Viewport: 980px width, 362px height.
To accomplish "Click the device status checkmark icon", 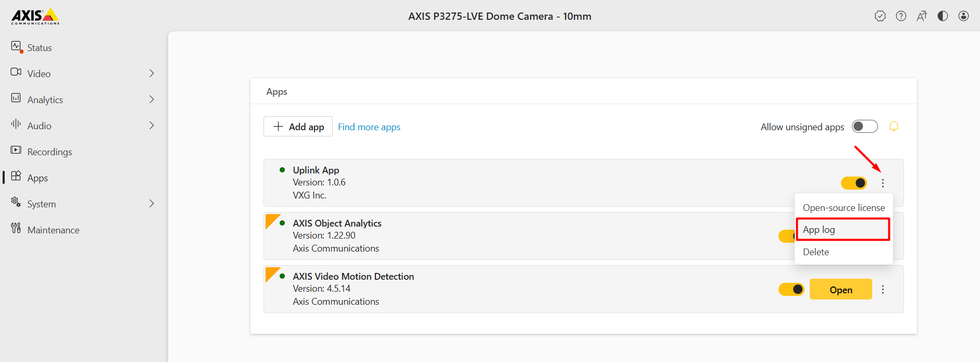I will [x=880, y=16].
